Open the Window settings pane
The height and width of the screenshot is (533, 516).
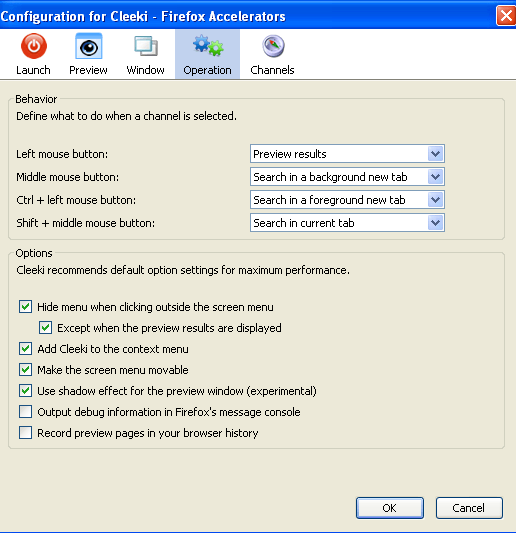click(145, 54)
